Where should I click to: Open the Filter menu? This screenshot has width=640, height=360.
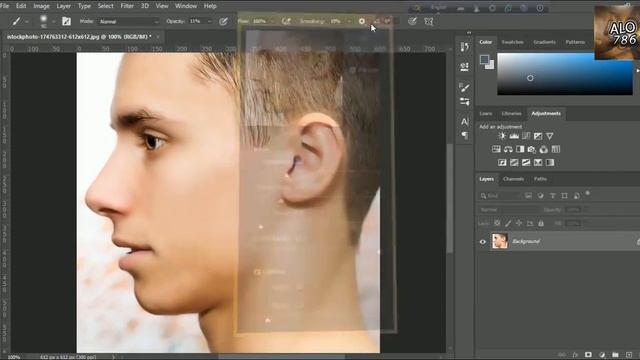tap(127, 6)
